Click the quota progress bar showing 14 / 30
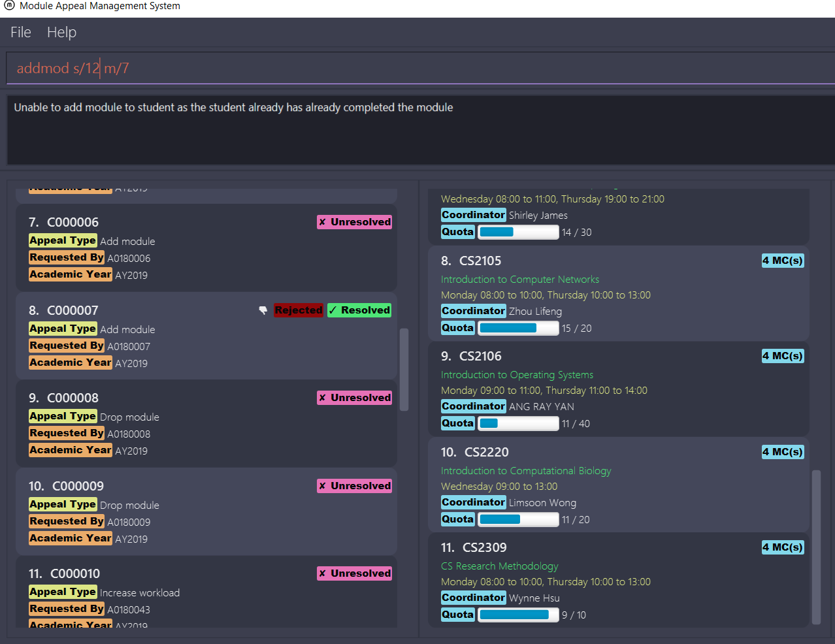835x644 pixels. pyautogui.click(x=518, y=232)
